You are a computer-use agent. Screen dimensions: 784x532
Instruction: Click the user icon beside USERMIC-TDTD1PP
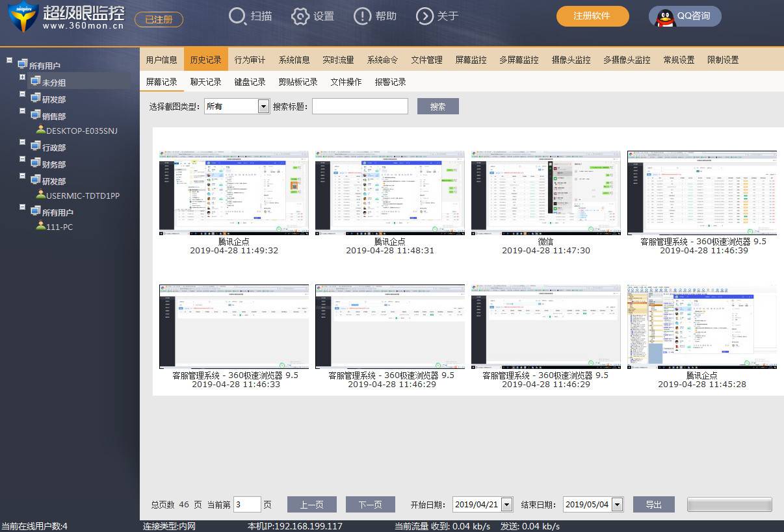(x=41, y=195)
